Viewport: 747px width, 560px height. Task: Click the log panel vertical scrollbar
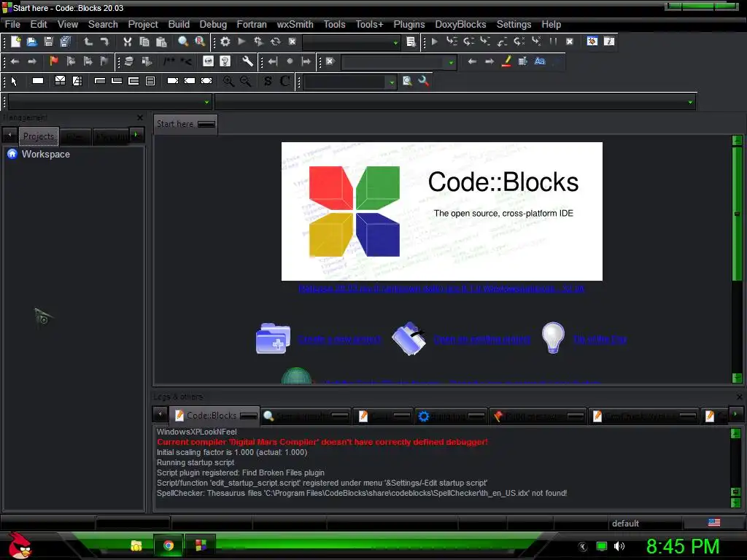click(735, 467)
